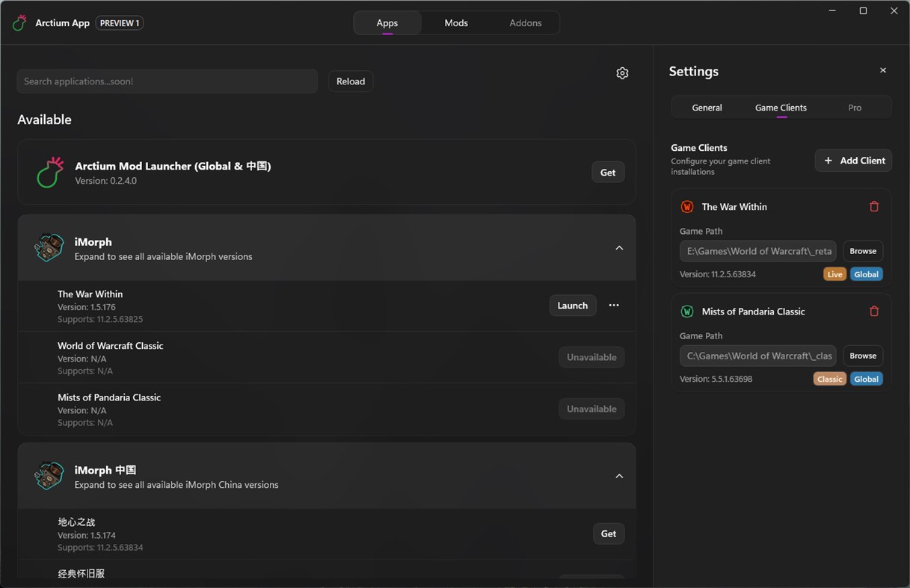
Task: Collapse the iMorph 中国 versions list
Action: click(619, 475)
